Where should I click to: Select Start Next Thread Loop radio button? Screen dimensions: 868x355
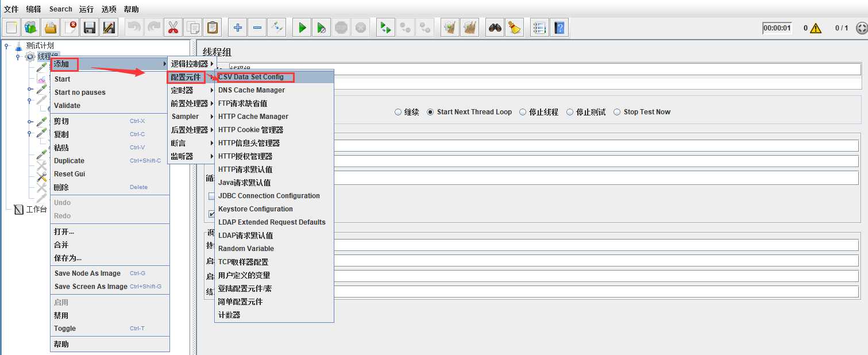pyautogui.click(x=430, y=112)
